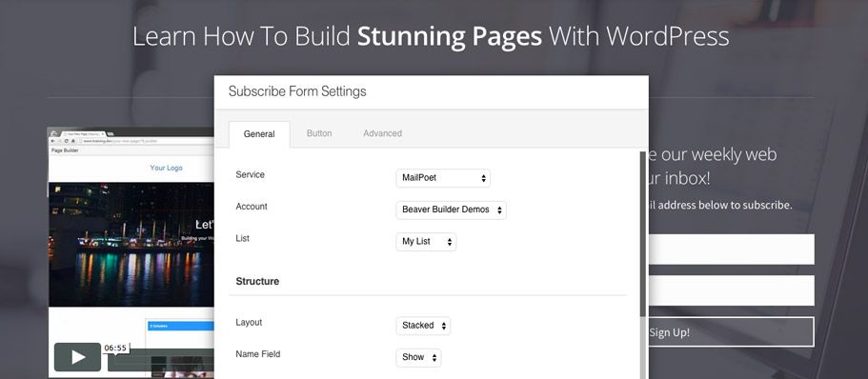Click the Account label
This screenshot has width=868, height=379.
coord(252,207)
